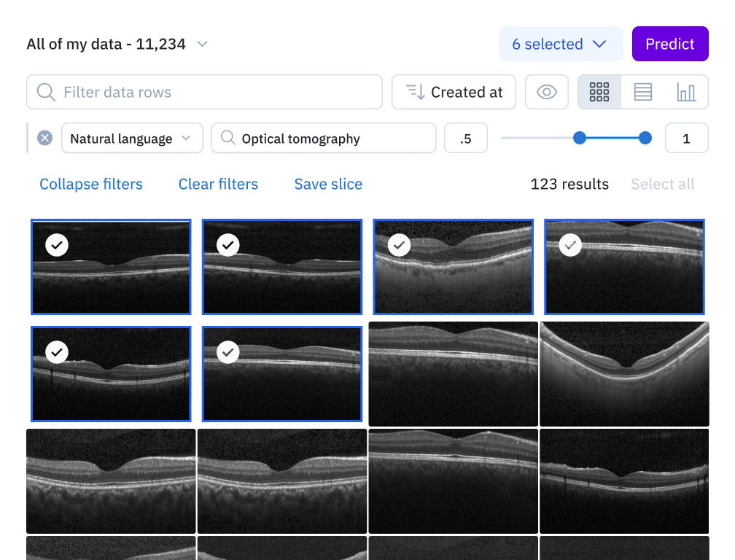Click the magnifier icon in Filter data rows
The width and height of the screenshot is (735, 560).
(x=46, y=93)
